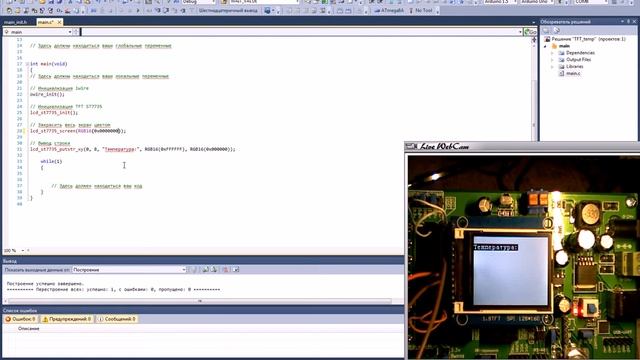Image resolution: width=640 pixels, height=360 pixels.
Task: Pin the Обозреватель решений panel
Action: coord(629,22)
